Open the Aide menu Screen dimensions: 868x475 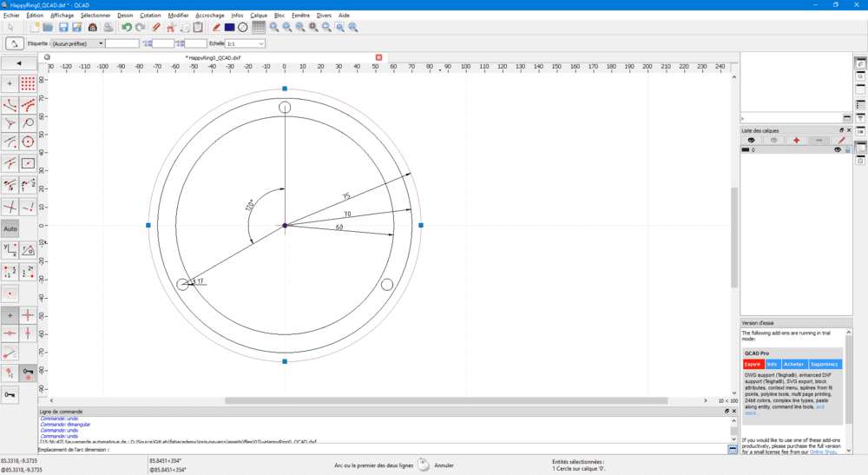point(344,16)
